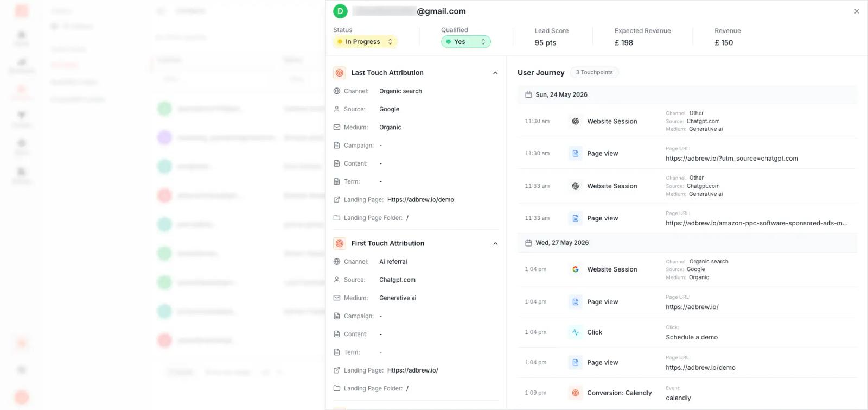The width and height of the screenshot is (868, 410).
Task: Change the Qualified dropdown set to Yes
Action: tap(465, 42)
